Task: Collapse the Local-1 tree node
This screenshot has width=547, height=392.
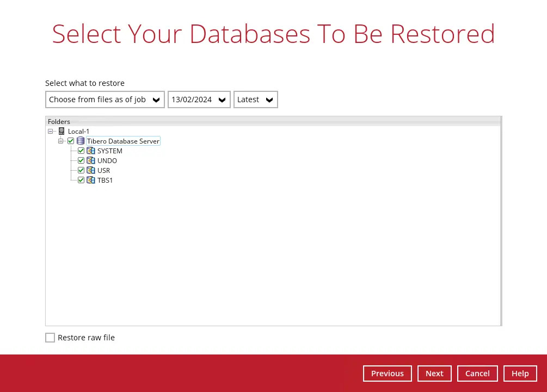Action: pos(51,131)
